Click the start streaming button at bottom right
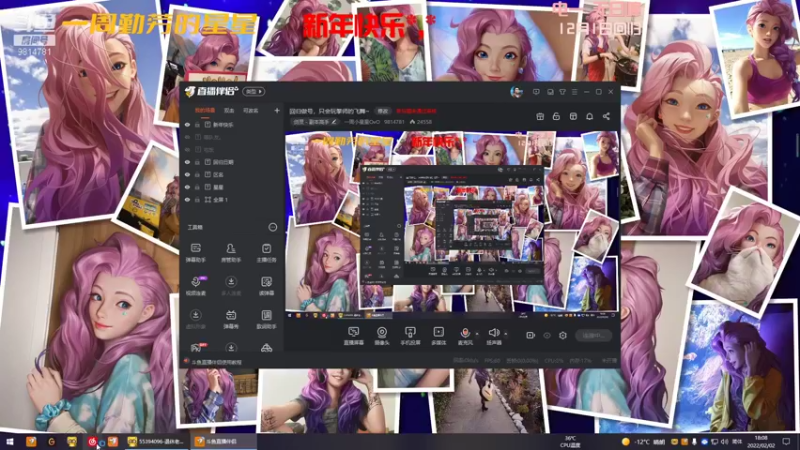 pyautogui.click(x=593, y=335)
